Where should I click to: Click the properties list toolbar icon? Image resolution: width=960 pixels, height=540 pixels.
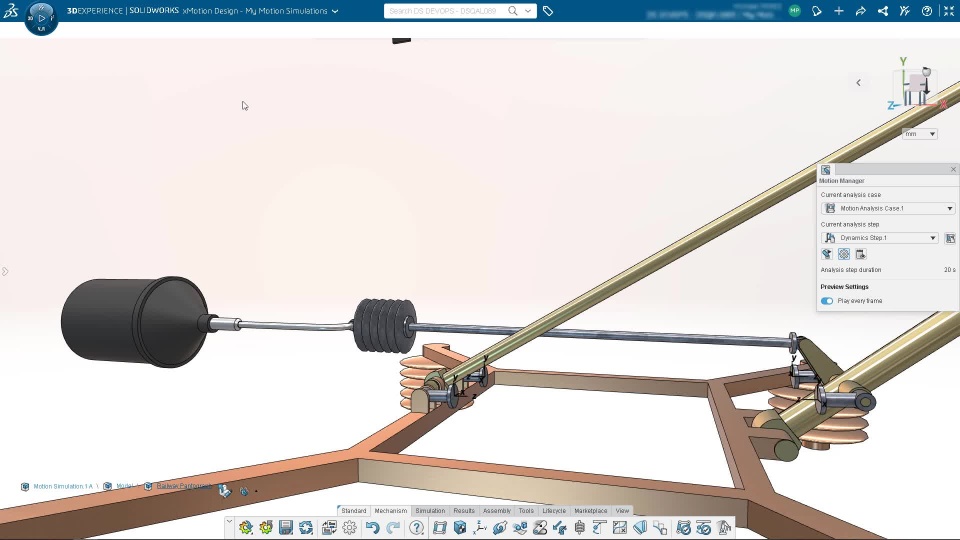[x=329, y=528]
